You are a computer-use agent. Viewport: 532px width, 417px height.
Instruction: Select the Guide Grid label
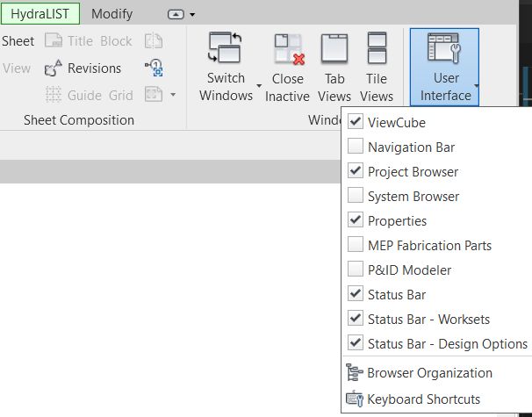[x=100, y=96]
